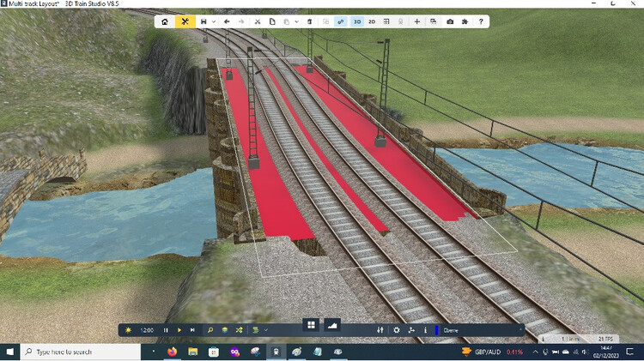The image size is (644, 361).
Task: Show object info with i icon
Action: 426,330
